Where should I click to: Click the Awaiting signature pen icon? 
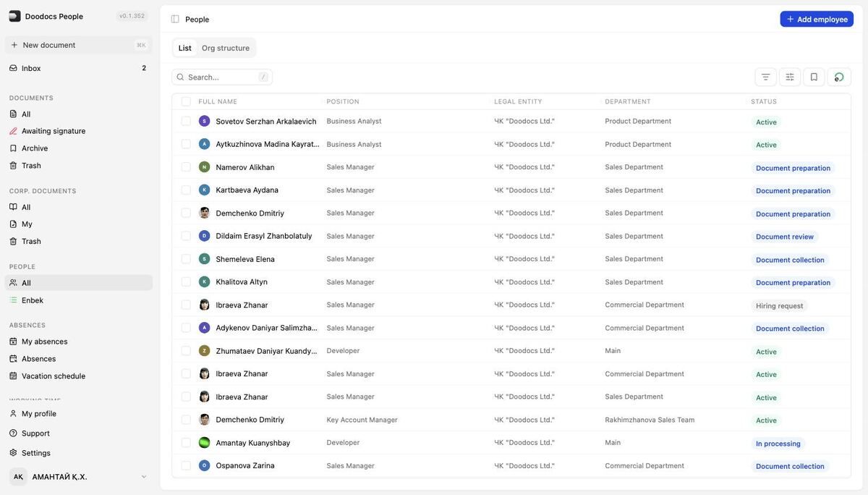point(13,131)
